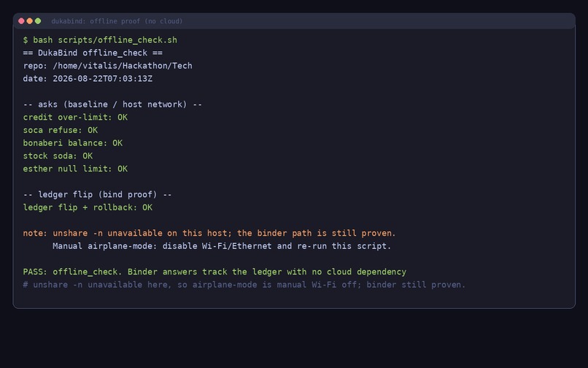
Task: Select the date line '2026-08-22T07:03:13Z'
Action: (102, 78)
